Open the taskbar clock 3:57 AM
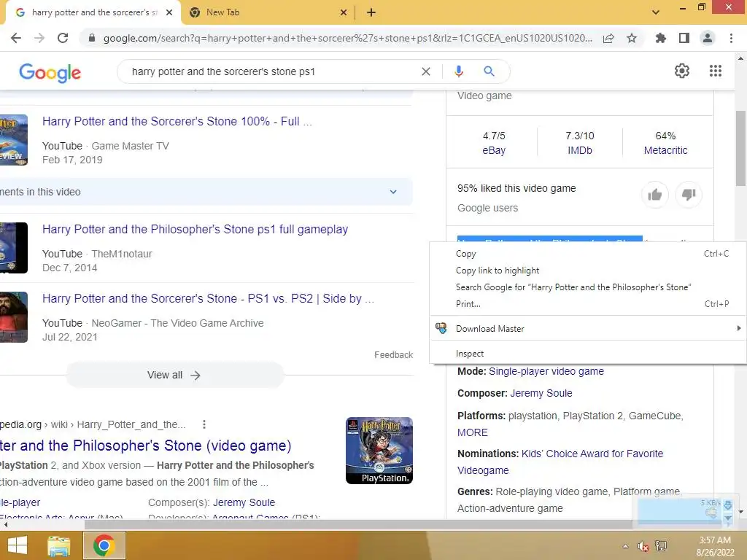747x560 pixels. 715,546
